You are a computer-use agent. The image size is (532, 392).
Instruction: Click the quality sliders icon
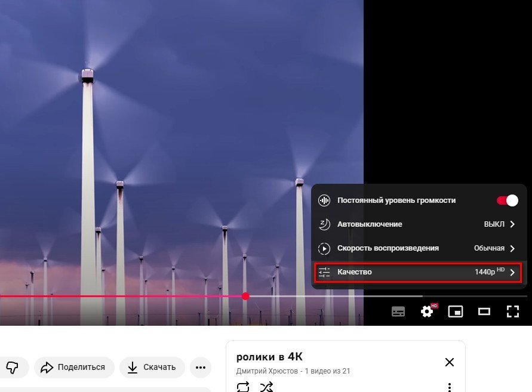point(324,272)
